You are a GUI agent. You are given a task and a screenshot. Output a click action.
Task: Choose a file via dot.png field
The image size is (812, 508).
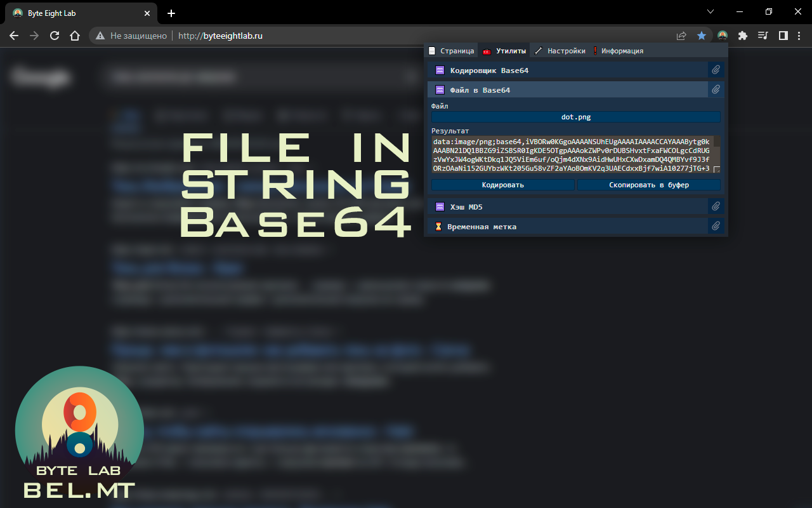point(575,117)
